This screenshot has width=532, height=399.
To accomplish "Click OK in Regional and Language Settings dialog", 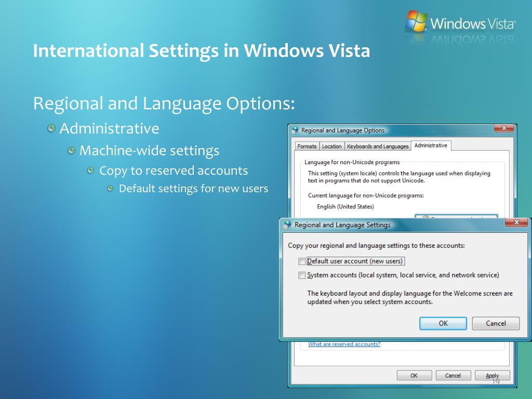I will pos(443,323).
